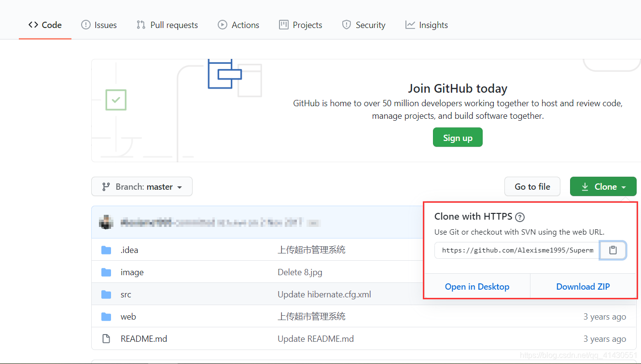Open the image folder

click(x=132, y=272)
